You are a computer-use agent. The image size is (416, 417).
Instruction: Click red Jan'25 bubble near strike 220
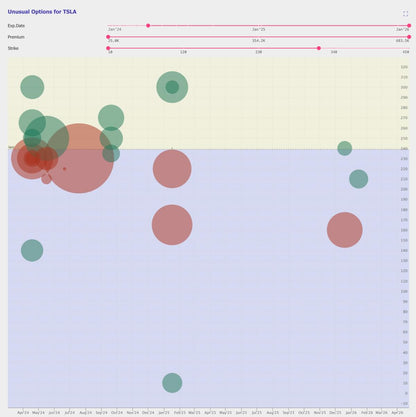pyautogui.click(x=172, y=169)
